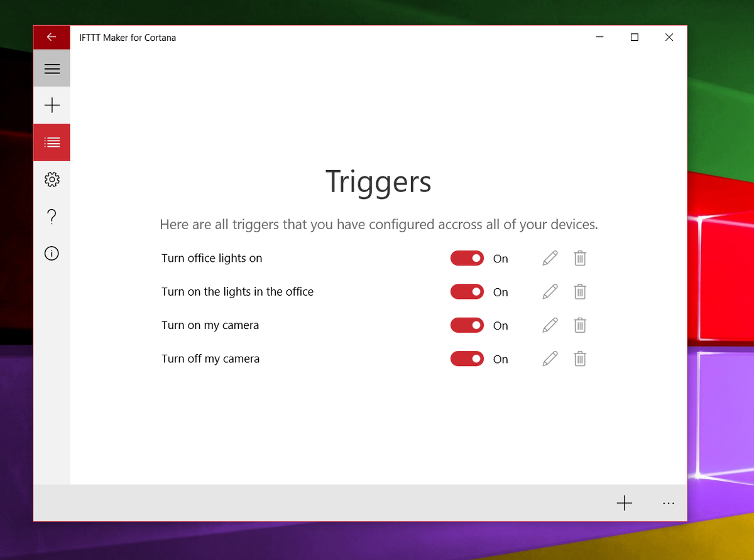
Task: Disable the 'Turn office lights on' trigger
Action: [467, 258]
